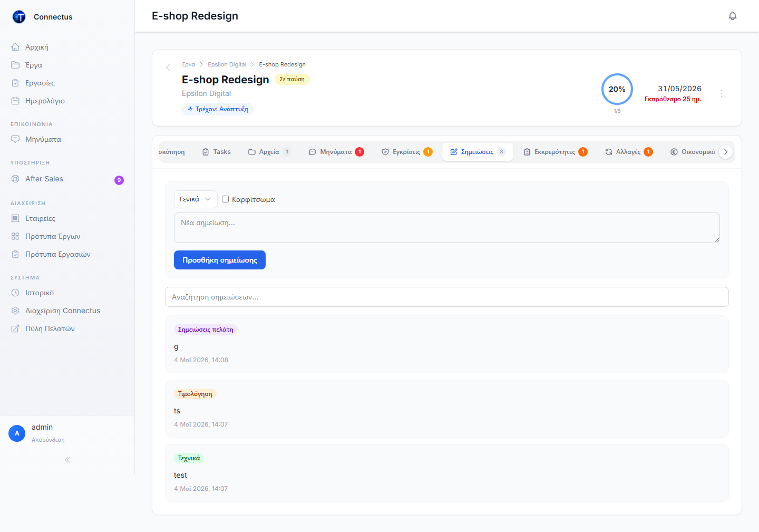This screenshot has height=532, width=759.
Task: Open the Οικονομικά tab
Action: click(x=693, y=152)
